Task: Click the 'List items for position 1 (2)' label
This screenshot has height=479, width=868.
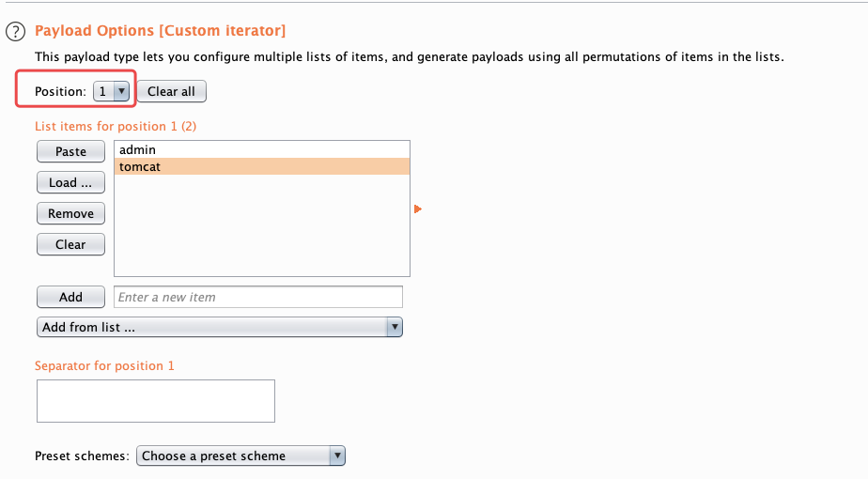Action: 115,125
